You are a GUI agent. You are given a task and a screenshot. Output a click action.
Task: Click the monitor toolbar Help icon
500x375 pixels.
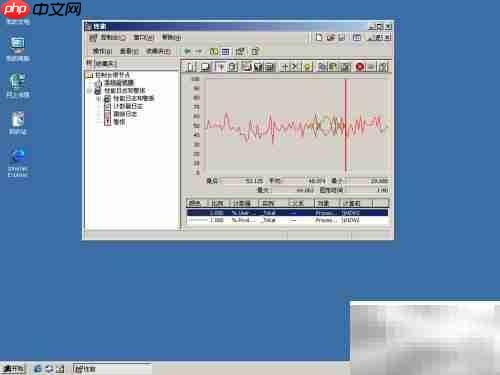(x=383, y=67)
